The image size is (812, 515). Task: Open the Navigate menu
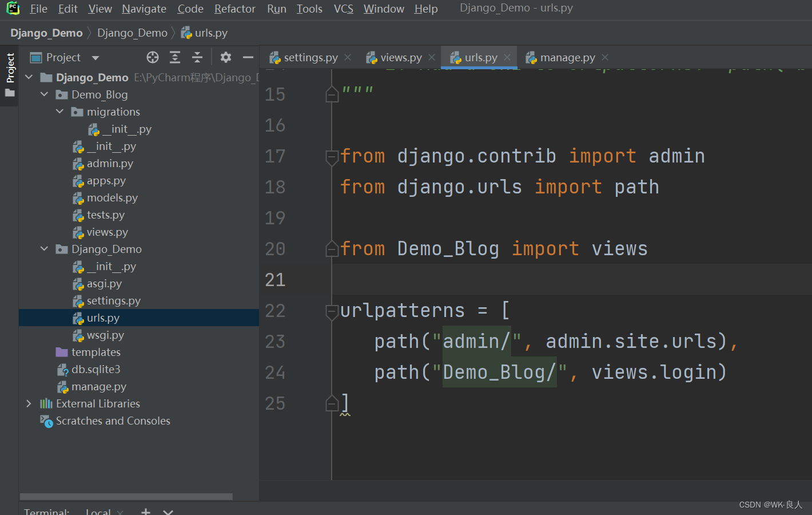(144, 9)
